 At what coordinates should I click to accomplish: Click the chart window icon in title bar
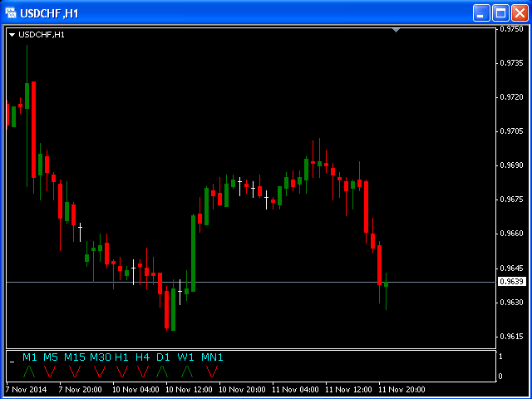click(x=12, y=12)
